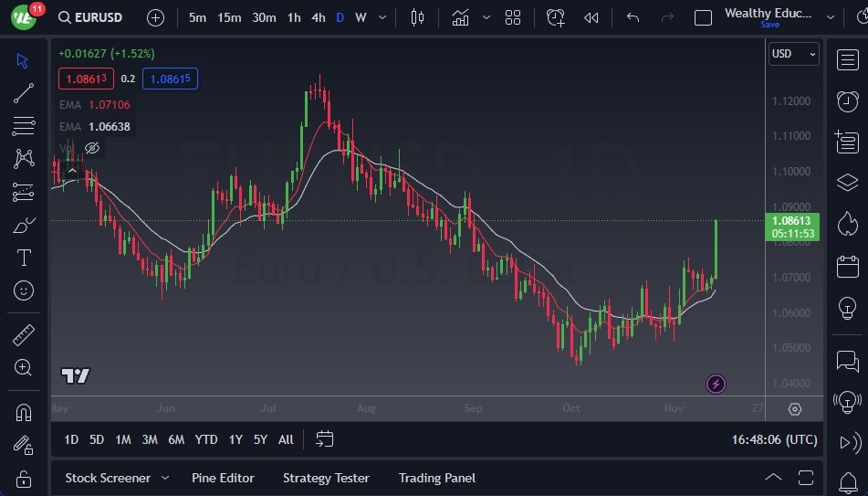Viewport: 868px width, 496px height.
Task: Select the text annotation tool
Action: tap(24, 258)
